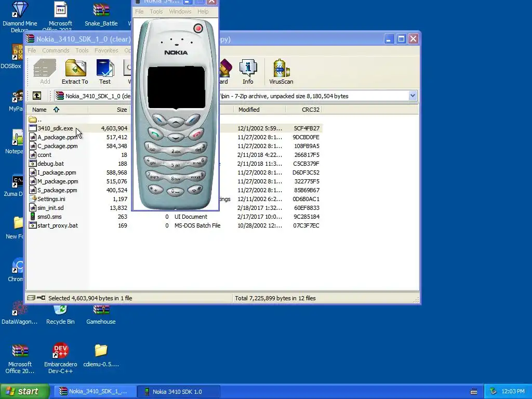
Task: Select the Recycle Bin desktop icon
Action: 60,315
